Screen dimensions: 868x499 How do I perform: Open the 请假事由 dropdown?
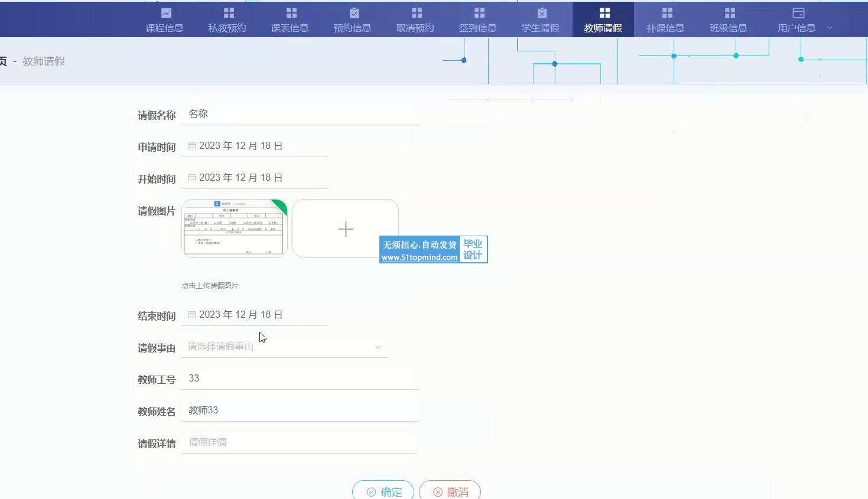284,347
